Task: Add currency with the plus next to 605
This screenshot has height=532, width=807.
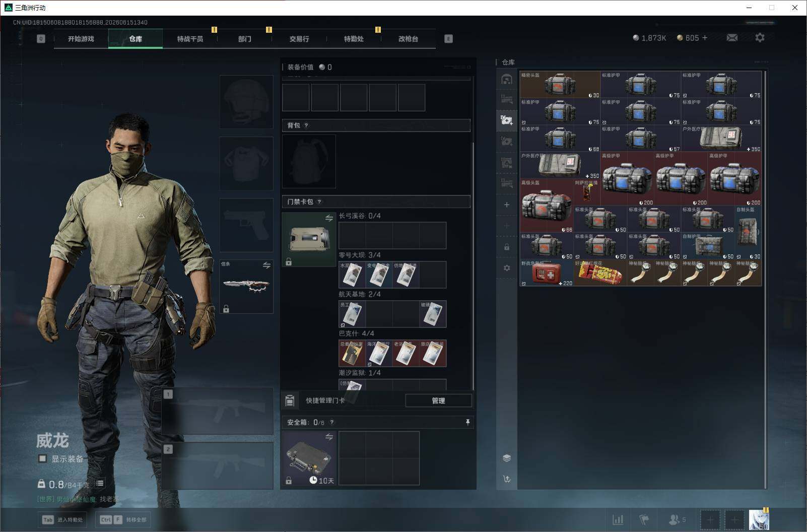Action: point(705,38)
